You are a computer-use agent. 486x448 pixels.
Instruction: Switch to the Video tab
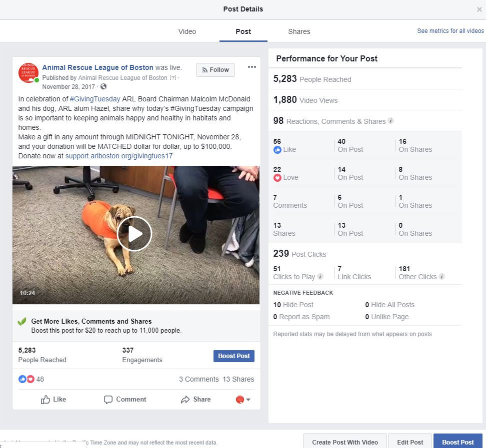coord(187,31)
